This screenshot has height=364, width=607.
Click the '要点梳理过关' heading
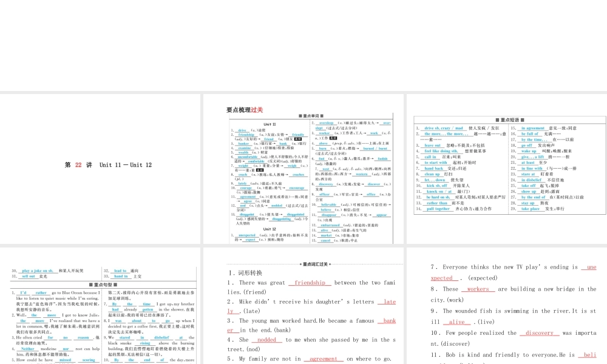(245, 110)
